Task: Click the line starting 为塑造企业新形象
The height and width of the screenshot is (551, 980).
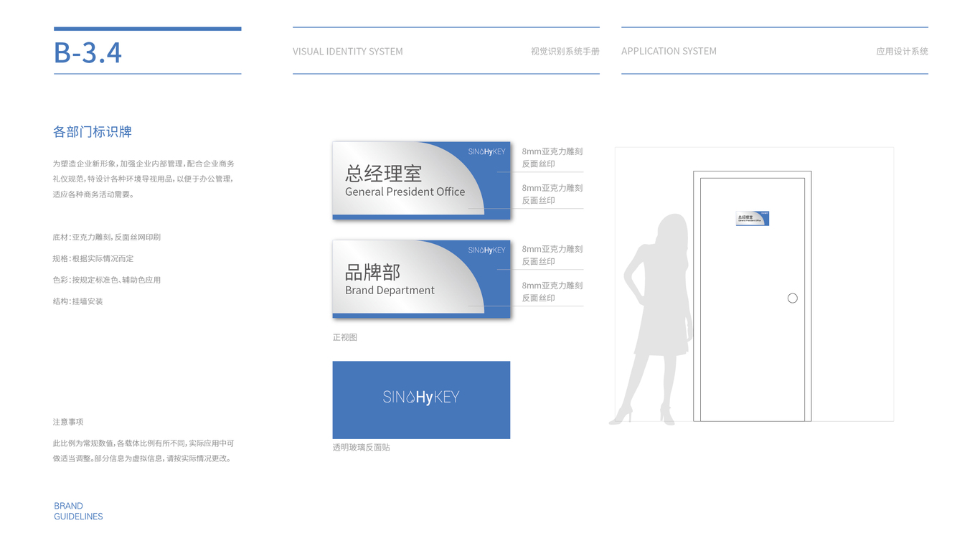Action: point(143,164)
